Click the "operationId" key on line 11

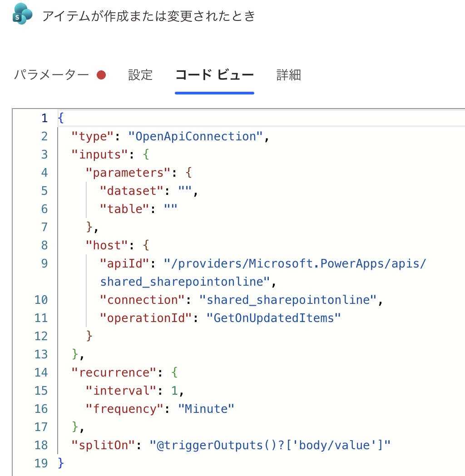coord(146,318)
